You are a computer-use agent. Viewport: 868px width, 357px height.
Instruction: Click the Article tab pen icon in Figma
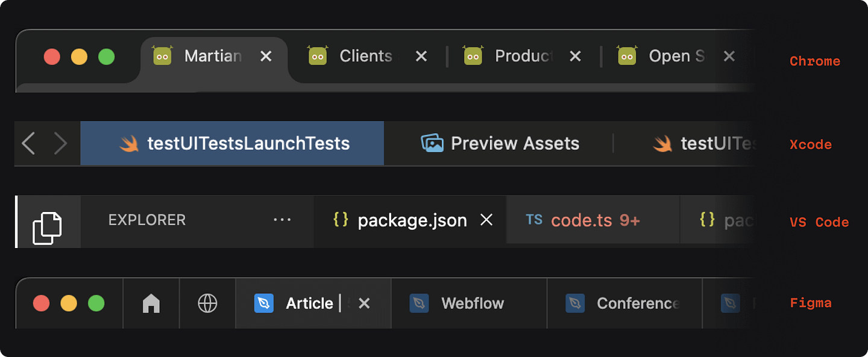[x=264, y=303]
